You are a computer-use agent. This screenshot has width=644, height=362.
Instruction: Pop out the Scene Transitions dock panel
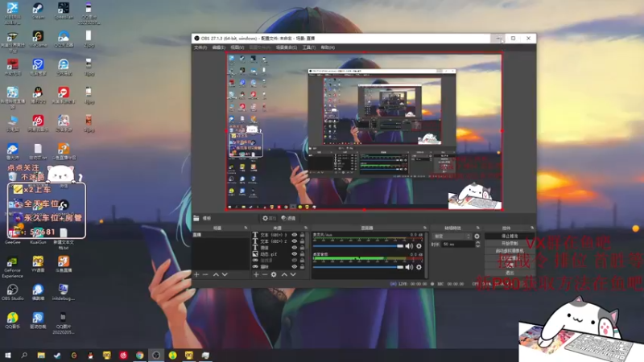(477, 228)
